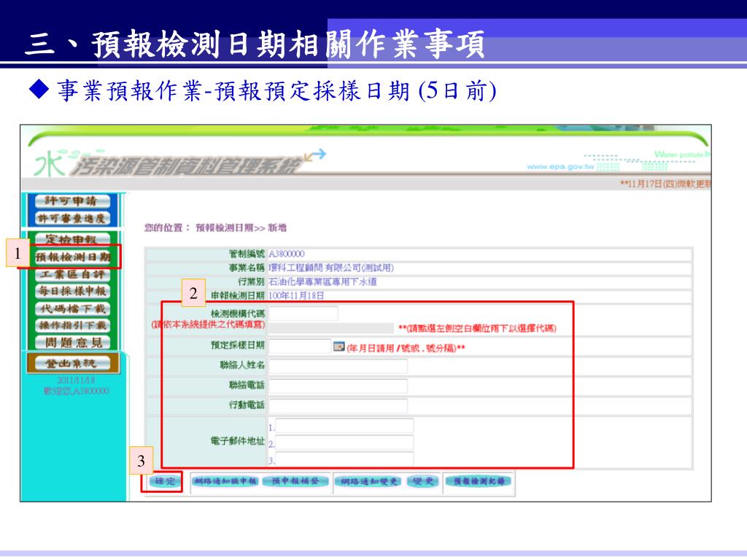Focus the first 電子郵件地址 field
The width and height of the screenshot is (747, 560).
pyautogui.click(x=344, y=426)
